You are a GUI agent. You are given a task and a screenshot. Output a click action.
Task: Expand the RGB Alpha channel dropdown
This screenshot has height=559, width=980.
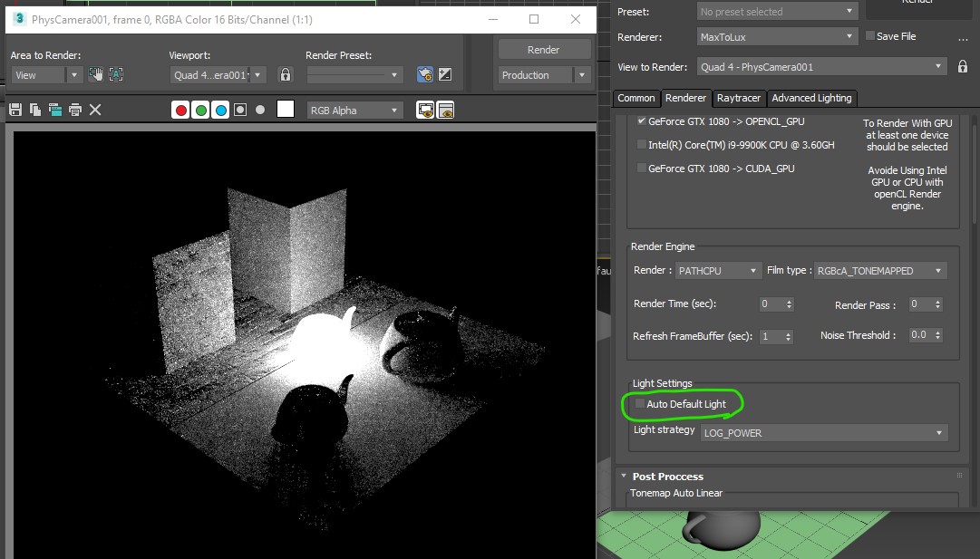tap(354, 111)
